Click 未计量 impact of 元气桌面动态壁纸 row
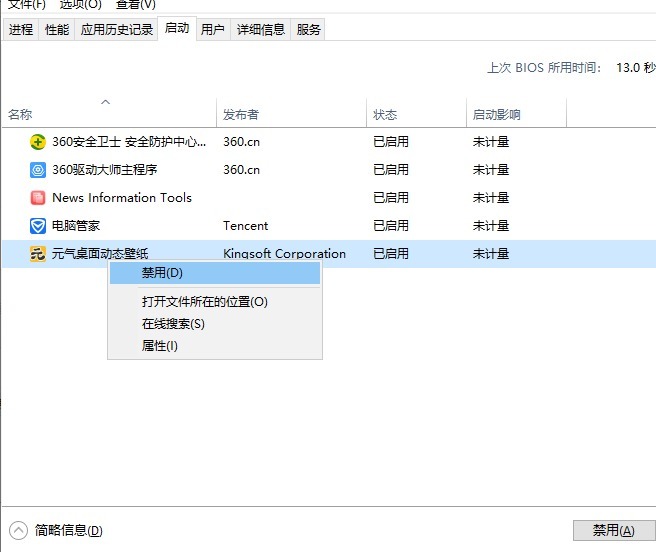 (491, 254)
